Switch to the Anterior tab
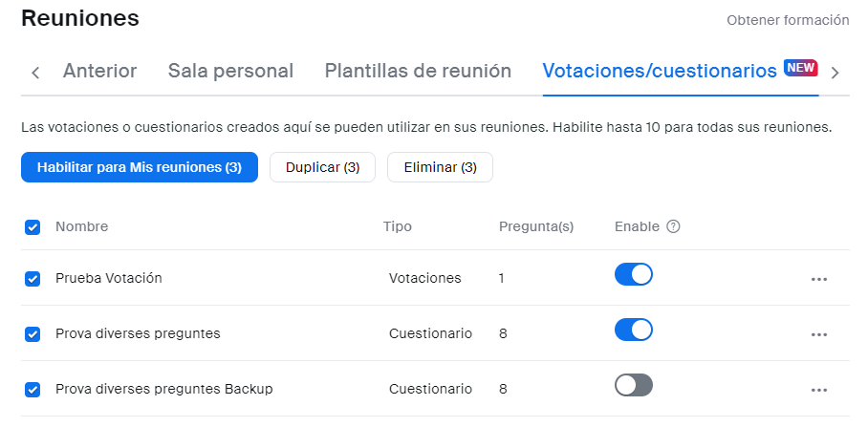Image resolution: width=868 pixels, height=427 pixels. (99, 71)
